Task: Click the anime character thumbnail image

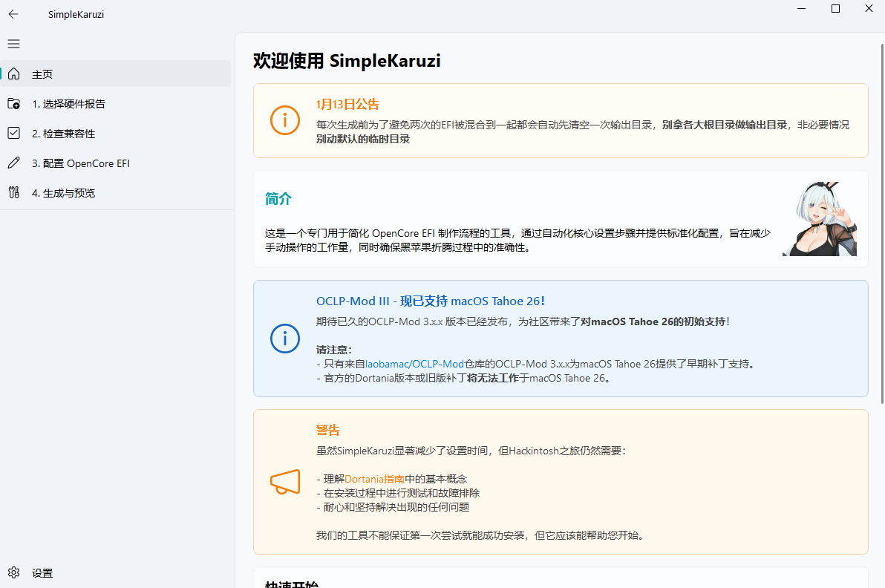Action: (820, 219)
